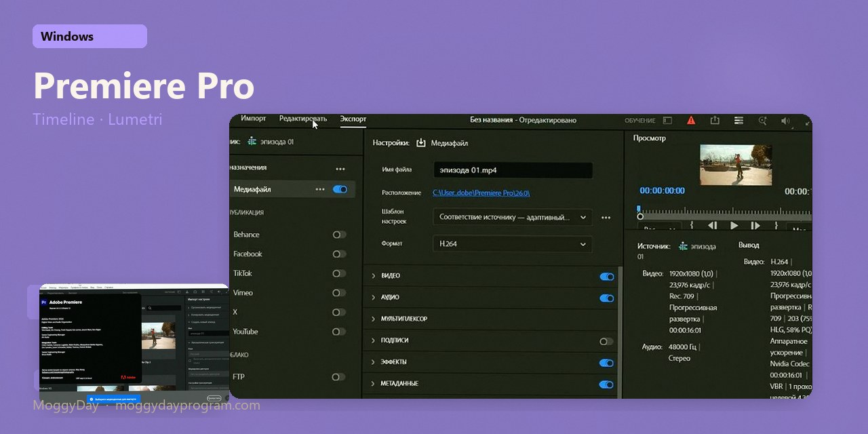The width and height of the screenshot is (868, 434).
Task: Set the in point bracket in preview
Action: [x=692, y=225]
